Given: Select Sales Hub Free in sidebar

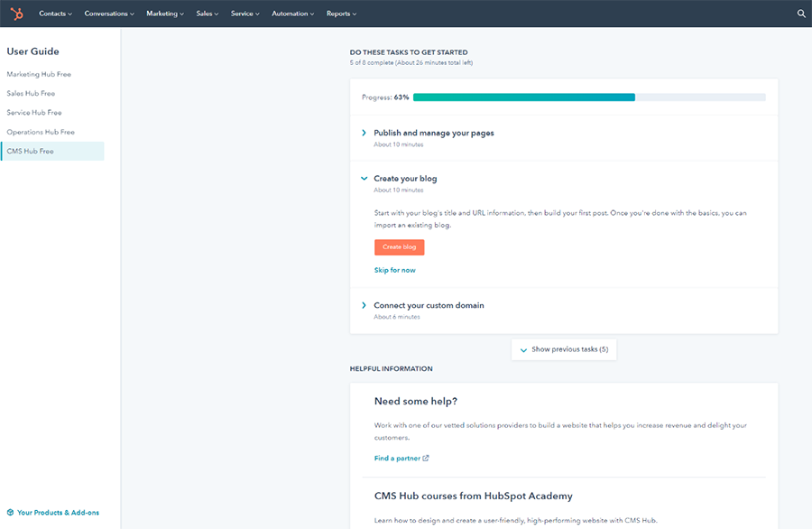Looking at the screenshot, I should (x=31, y=93).
